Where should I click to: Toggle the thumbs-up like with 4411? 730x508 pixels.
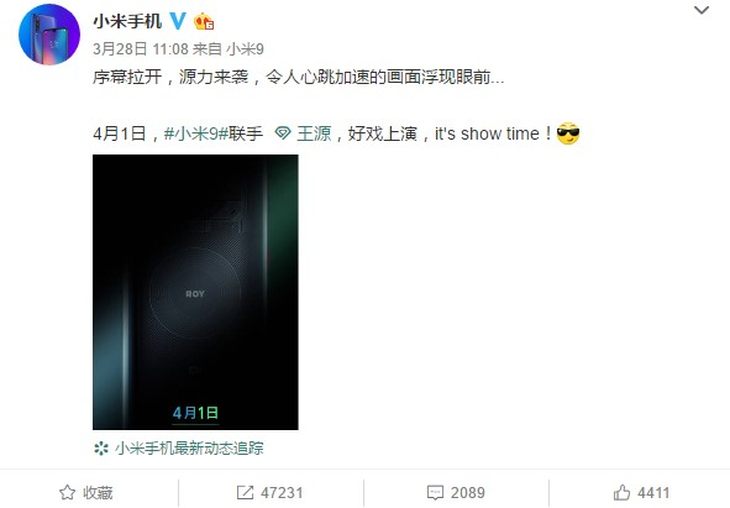pyautogui.click(x=641, y=493)
